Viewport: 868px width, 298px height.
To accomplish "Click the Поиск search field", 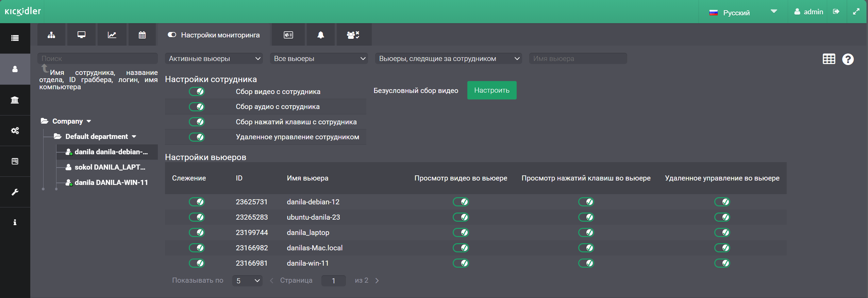I will click(x=98, y=59).
